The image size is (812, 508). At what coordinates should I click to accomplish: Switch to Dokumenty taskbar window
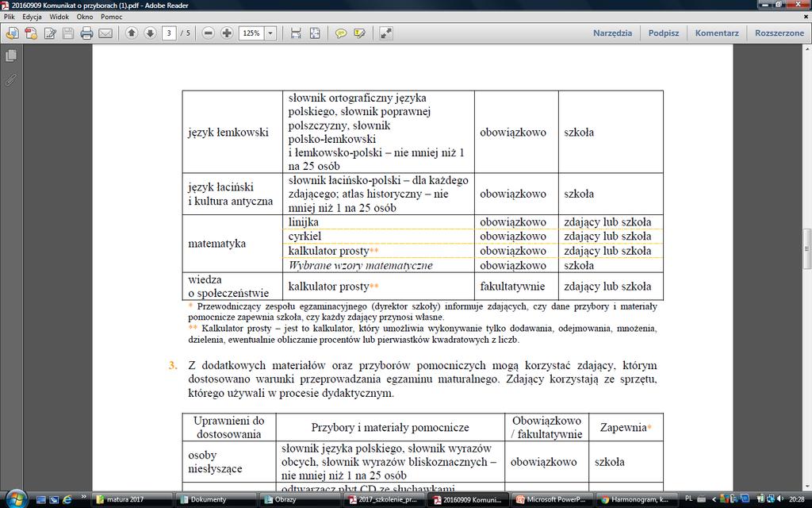(x=216, y=500)
